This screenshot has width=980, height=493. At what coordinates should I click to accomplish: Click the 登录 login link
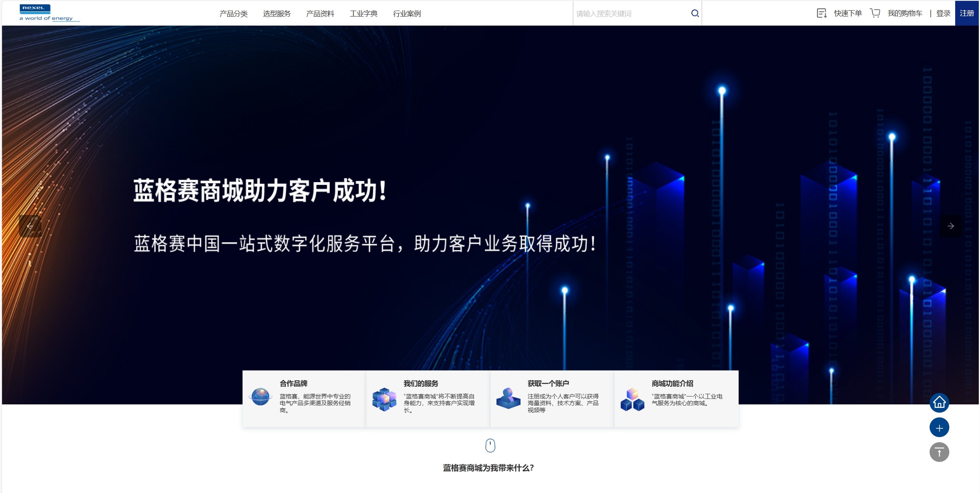point(943,13)
